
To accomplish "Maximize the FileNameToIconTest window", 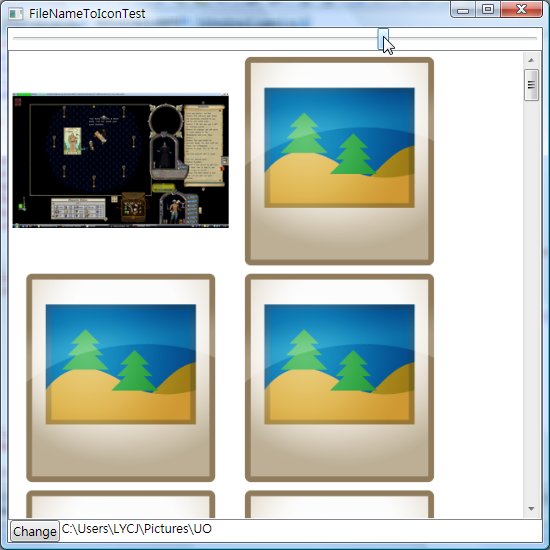I will pyautogui.click(x=488, y=10).
